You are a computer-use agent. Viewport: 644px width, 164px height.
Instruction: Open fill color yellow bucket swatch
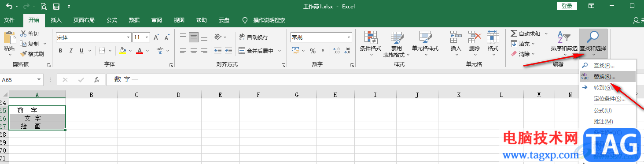(122, 51)
